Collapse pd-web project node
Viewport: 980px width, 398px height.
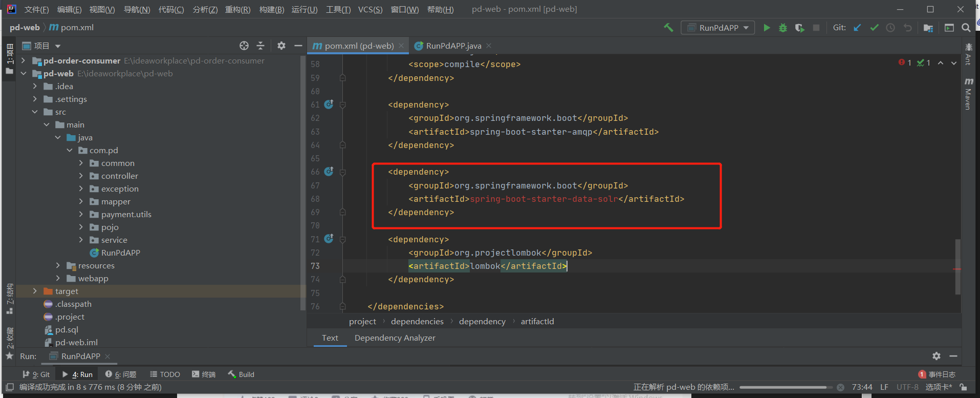click(24, 73)
